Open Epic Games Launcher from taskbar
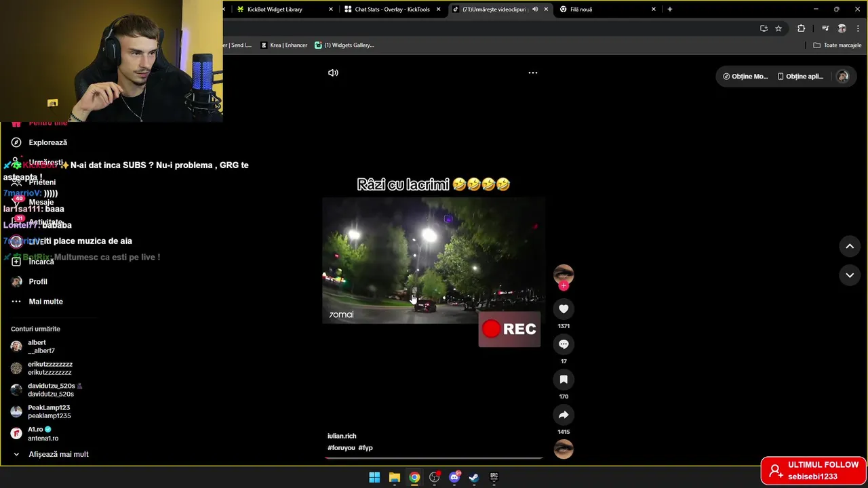The width and height of the screenshot is (868, 488). [x=494, y=478]
